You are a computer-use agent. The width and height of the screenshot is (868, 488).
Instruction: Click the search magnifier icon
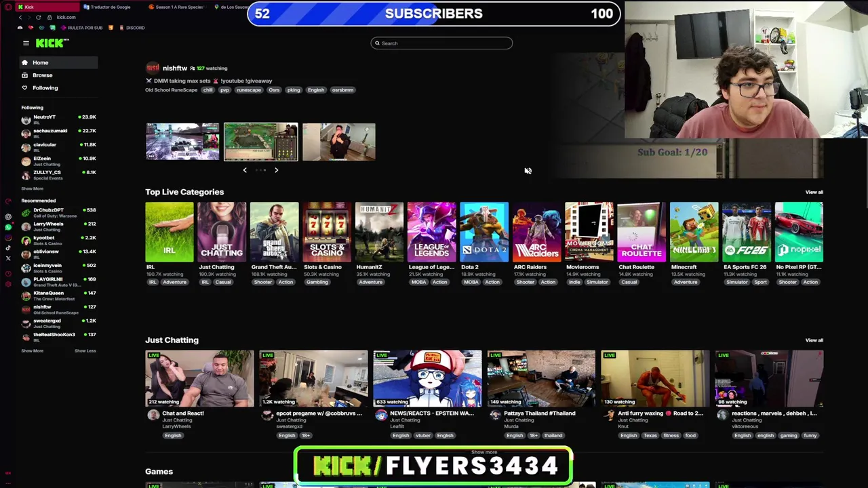(377, 43)
